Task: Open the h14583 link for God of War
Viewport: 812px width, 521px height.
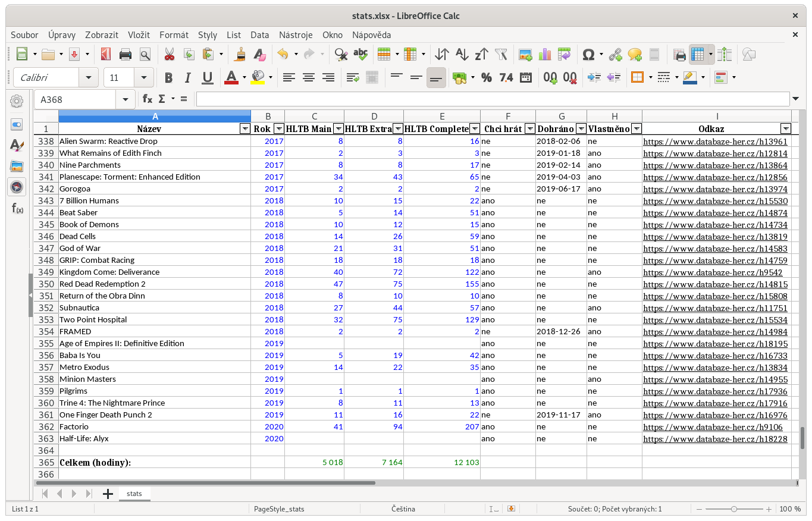Action: tap(715, 249)
